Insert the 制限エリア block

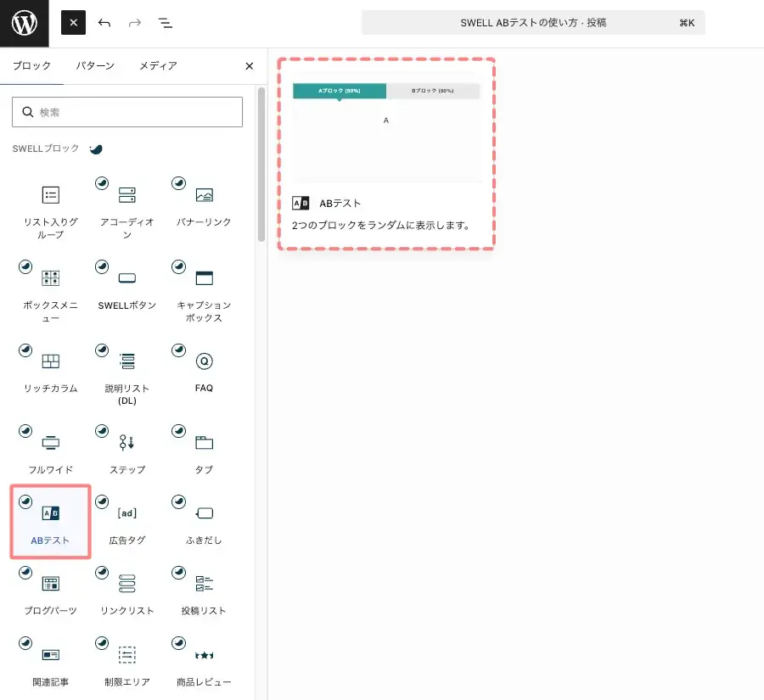127,663
